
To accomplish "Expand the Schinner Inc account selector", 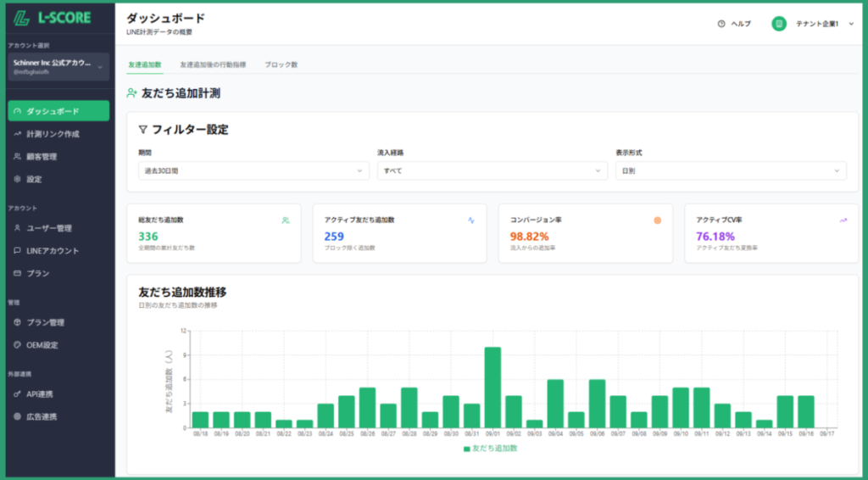I will 58,67.
